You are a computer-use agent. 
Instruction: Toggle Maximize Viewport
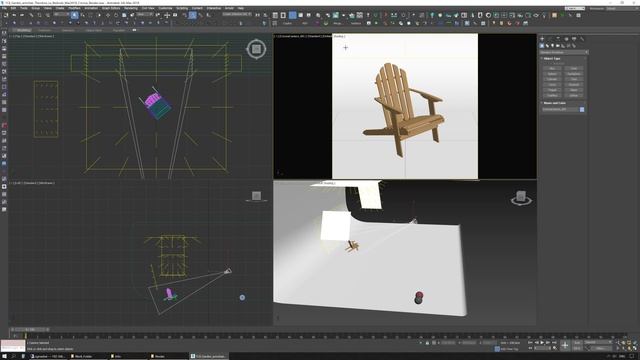pos(635,348)
